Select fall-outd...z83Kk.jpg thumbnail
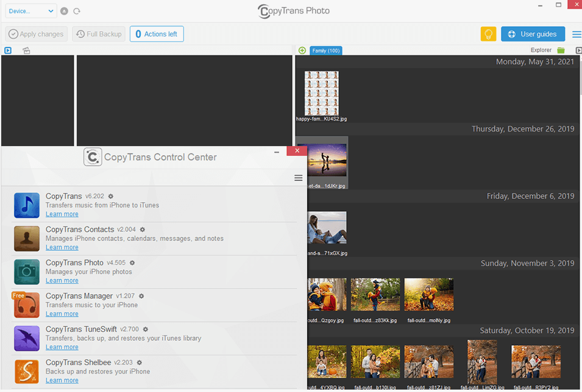Image resolution: width=582 pixels, height=392 pixels. pos(375,295)
